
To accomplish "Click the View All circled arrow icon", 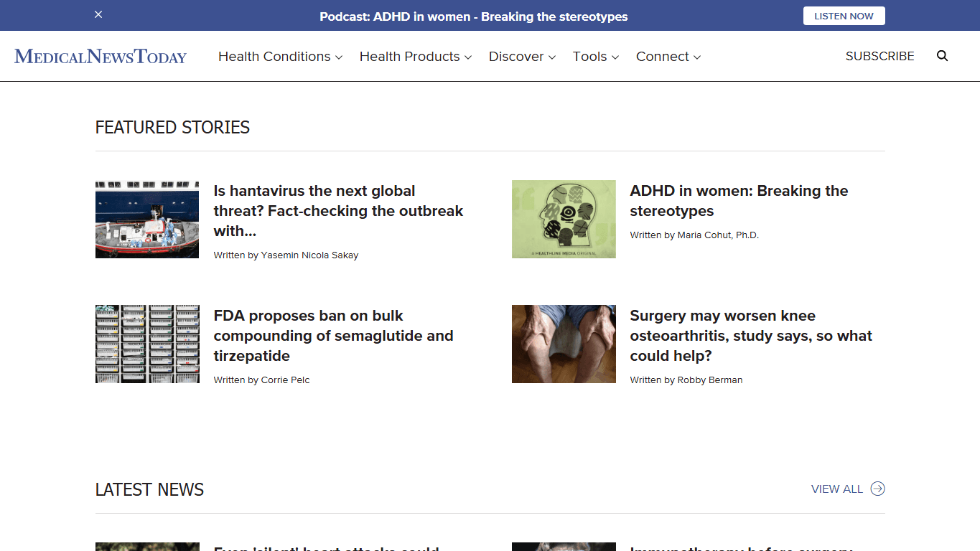I will pos(877,489).
